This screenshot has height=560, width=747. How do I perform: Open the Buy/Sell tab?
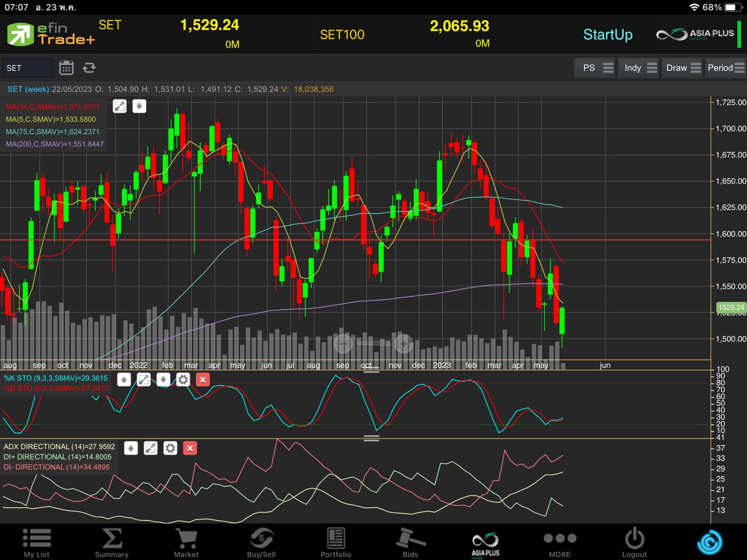pos(261,542)
